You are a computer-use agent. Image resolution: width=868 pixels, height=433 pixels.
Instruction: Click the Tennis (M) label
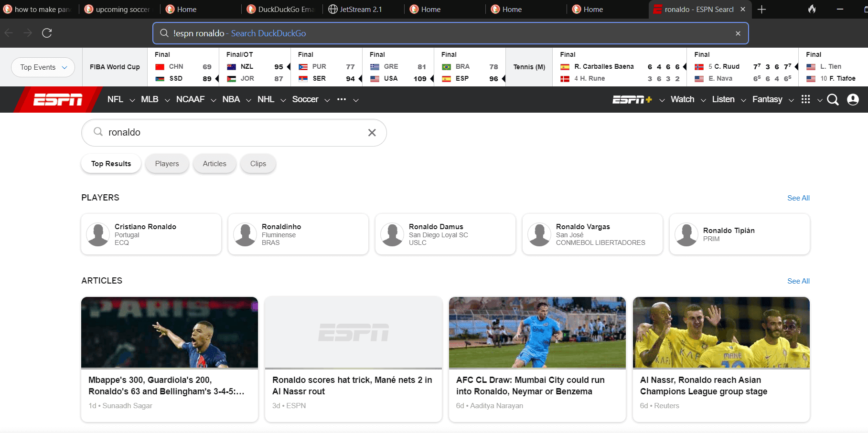click(529, 67)
